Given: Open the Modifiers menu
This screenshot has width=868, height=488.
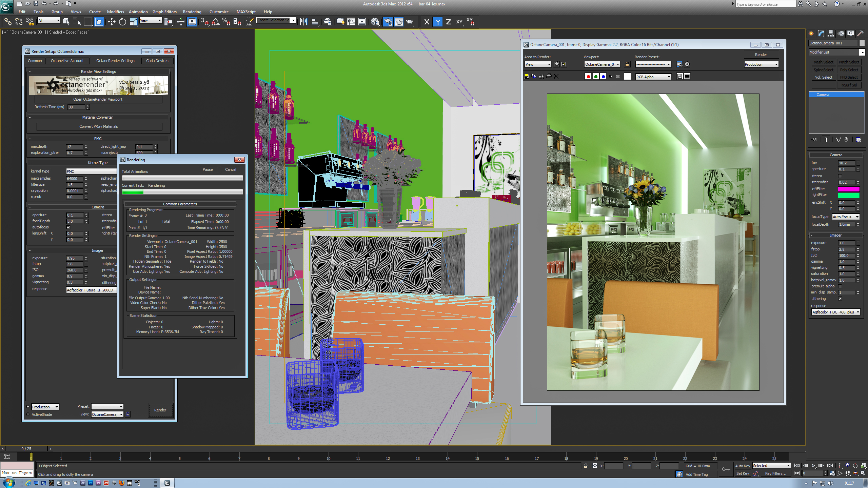Looking at the screenshot, I should tap(116, 12).
